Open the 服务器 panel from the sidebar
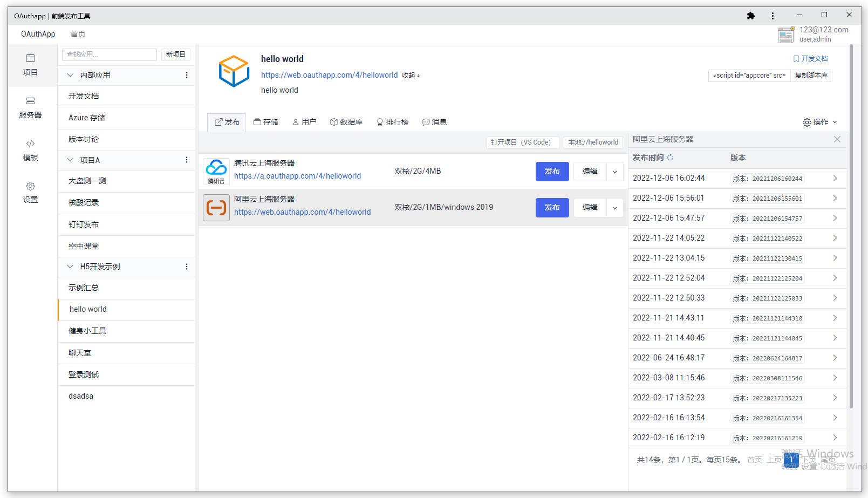 (30, 107)
